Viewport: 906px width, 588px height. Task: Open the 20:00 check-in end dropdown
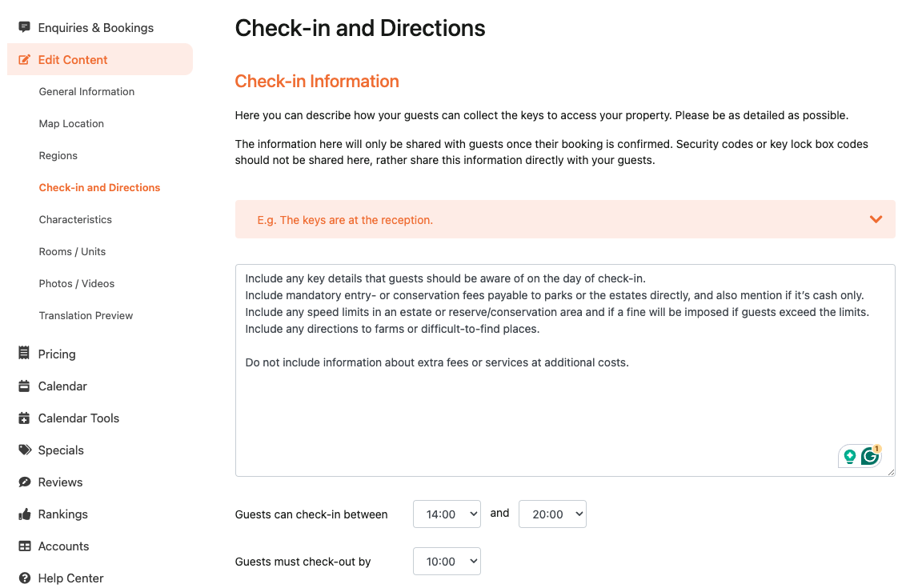[552, 514]
